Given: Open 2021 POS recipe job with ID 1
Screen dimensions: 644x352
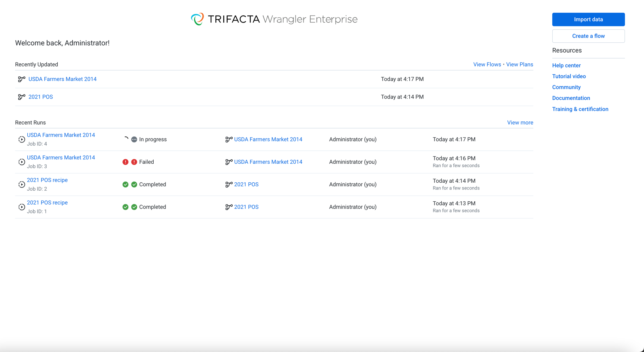Looking at the screenshot, I should 47,202.
